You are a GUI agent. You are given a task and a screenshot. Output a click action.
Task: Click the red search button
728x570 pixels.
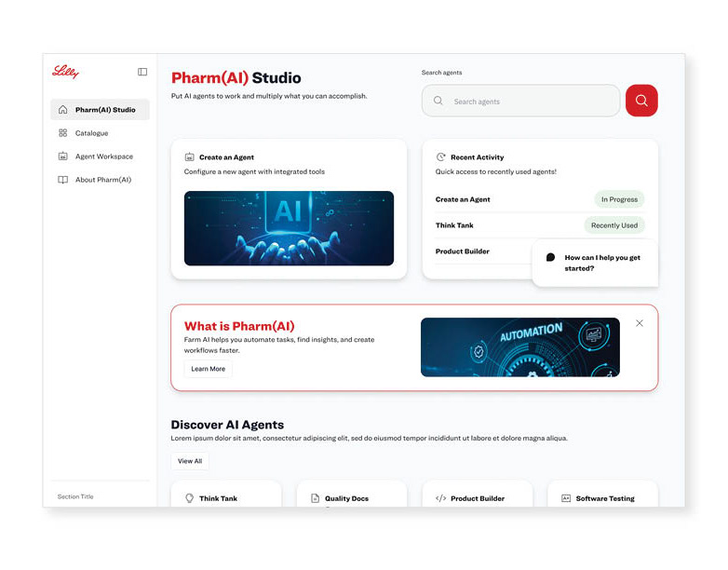click(641, 101)
